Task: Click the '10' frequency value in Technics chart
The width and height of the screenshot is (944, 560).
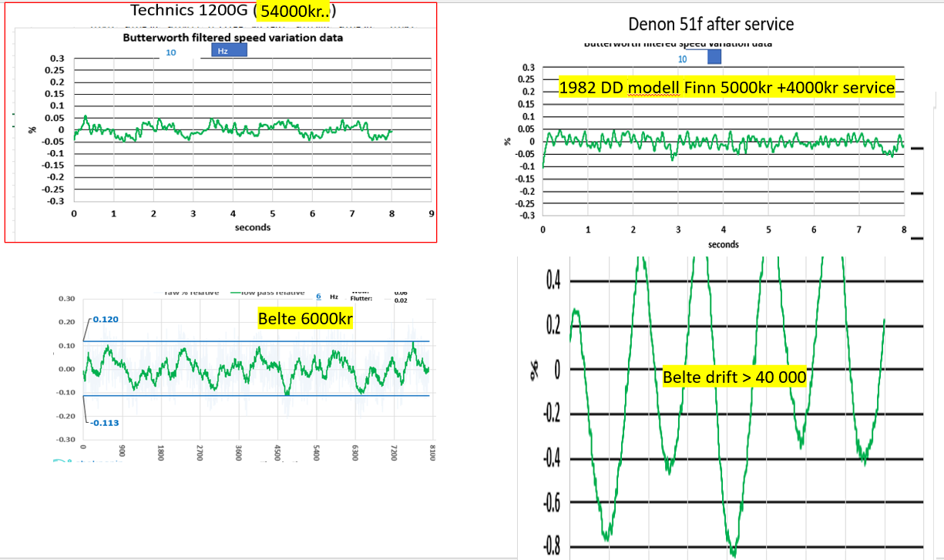Action: pyautogui.click(x=171, y=52)
